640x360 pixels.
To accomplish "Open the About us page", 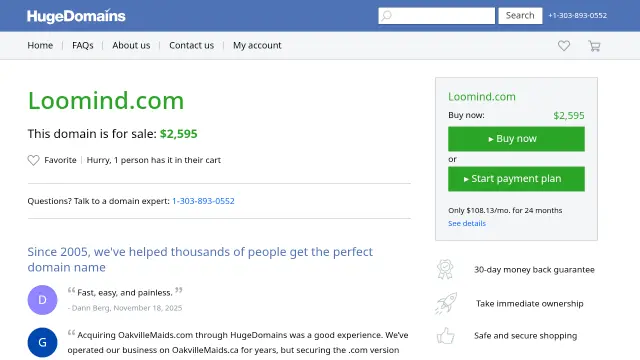I will (131, 45).
